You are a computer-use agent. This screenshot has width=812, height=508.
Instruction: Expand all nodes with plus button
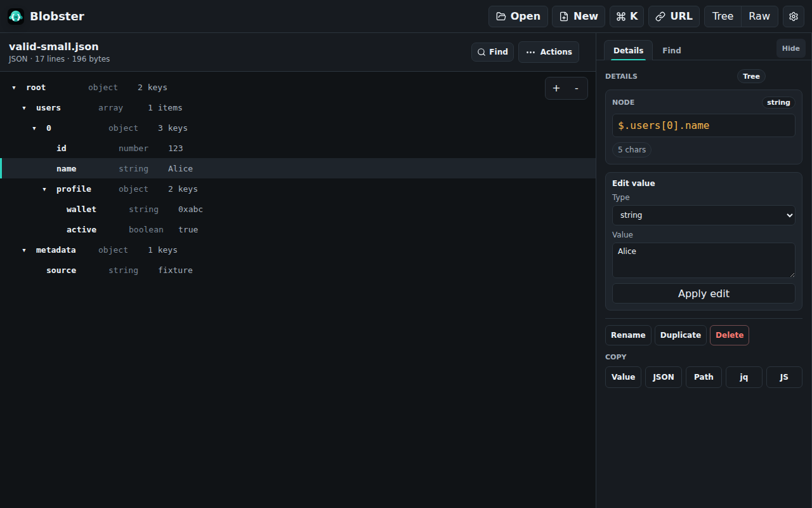(x=556, y=88)
